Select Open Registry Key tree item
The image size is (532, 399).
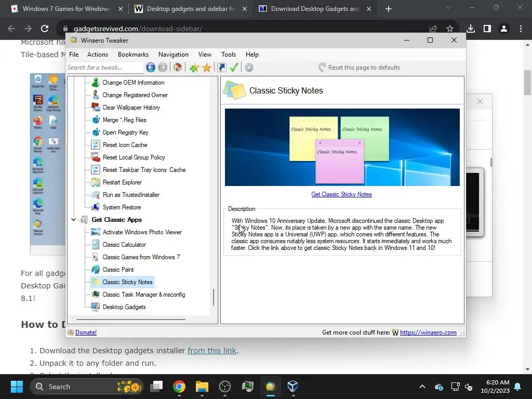(x=125, y=132)
